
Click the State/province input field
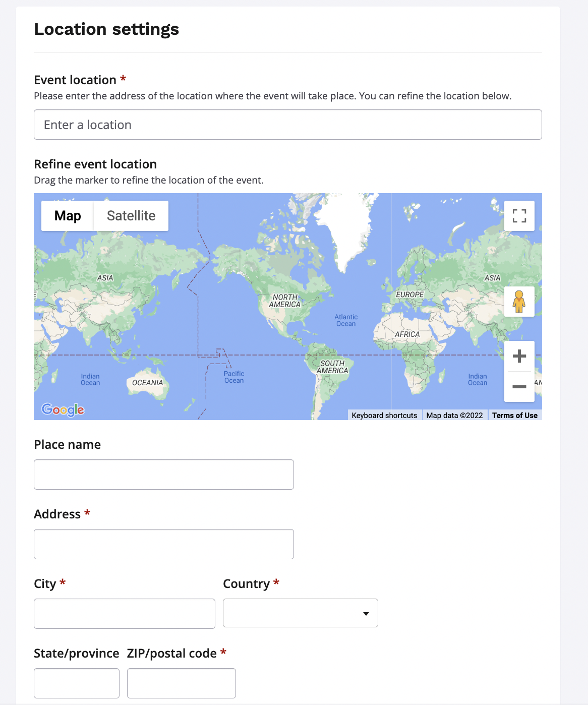[x=76, y=683]
